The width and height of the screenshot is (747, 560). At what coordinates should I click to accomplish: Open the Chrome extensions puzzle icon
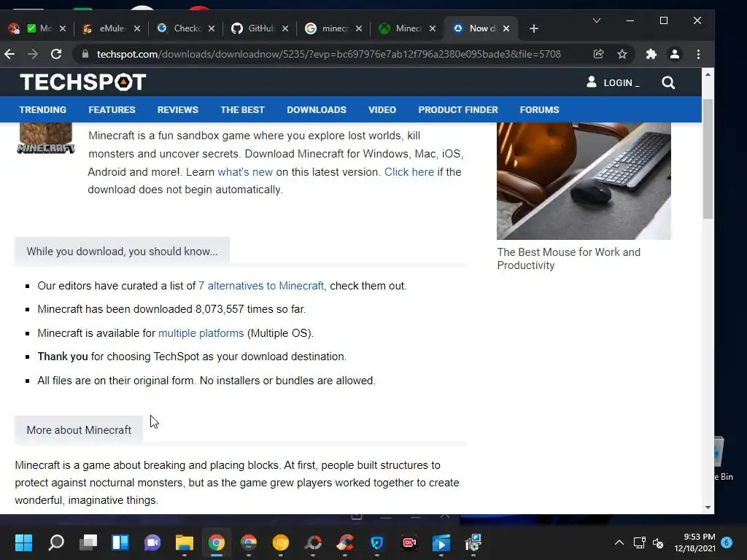click(x=651, y=54)
